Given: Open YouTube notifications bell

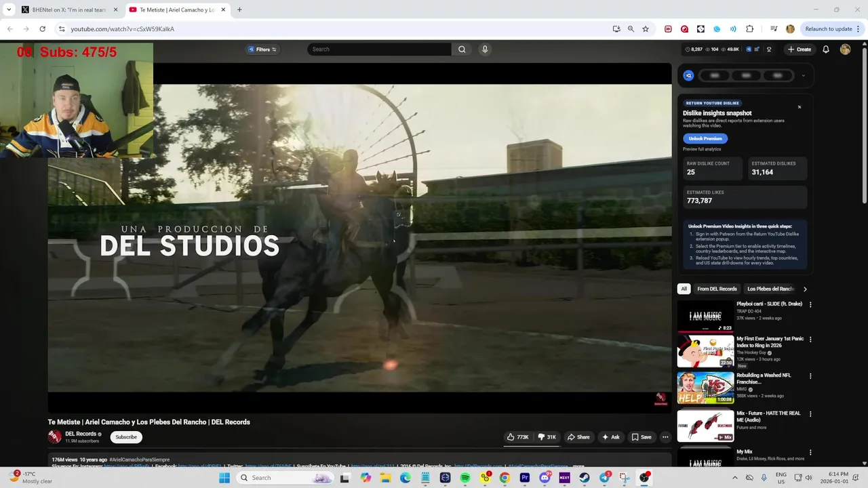Looking at the screenshot, I should tap(826, 49).
